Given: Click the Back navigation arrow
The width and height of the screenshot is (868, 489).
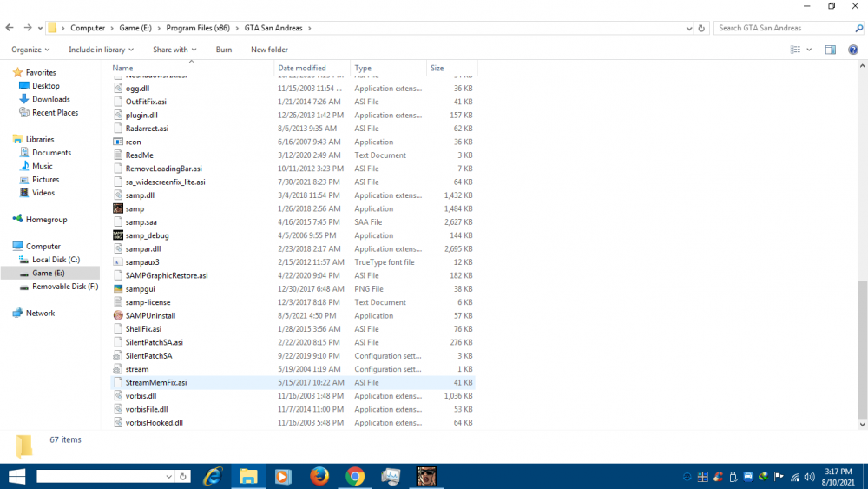Looking at the screenshot, I should pyautogui.click(x=10, y=28).
